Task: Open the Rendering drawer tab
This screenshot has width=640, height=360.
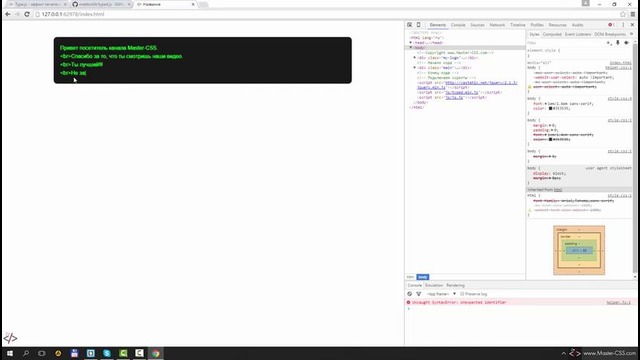Action: coord(455,285)
